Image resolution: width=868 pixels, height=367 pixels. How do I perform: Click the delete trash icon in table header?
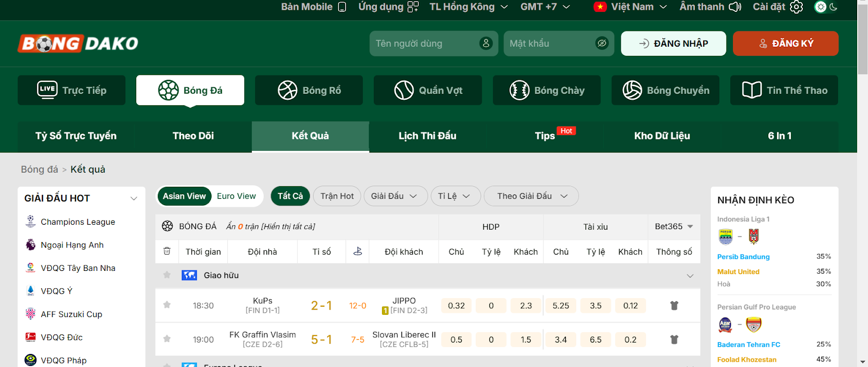pyautogui.click(x=167, y=251)
